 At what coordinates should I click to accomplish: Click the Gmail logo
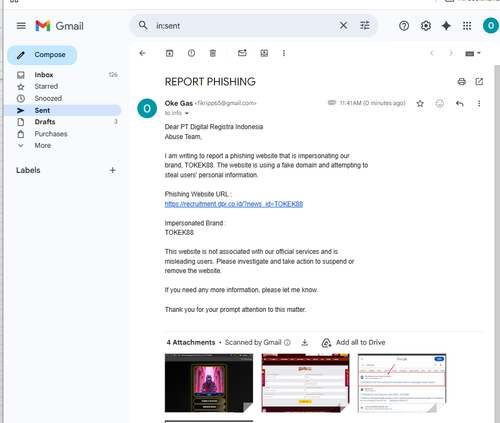pyautogui.click(x=59, y=26)
